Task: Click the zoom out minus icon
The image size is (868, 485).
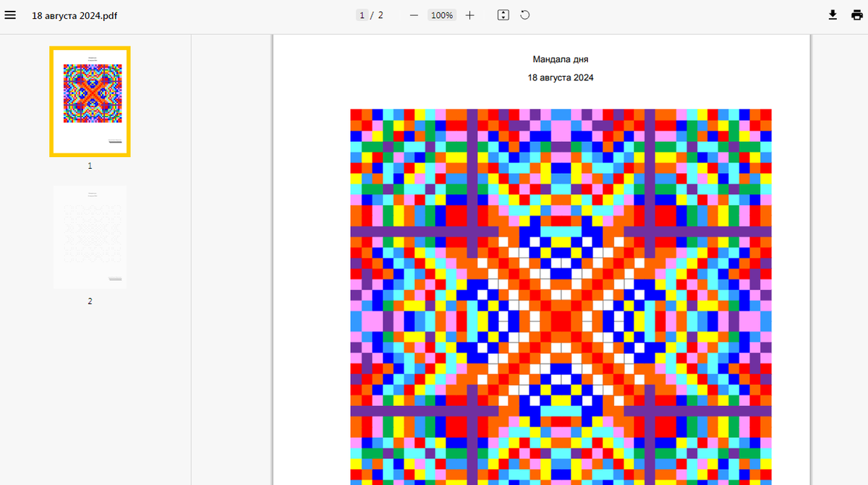Action: click(414, 15)
